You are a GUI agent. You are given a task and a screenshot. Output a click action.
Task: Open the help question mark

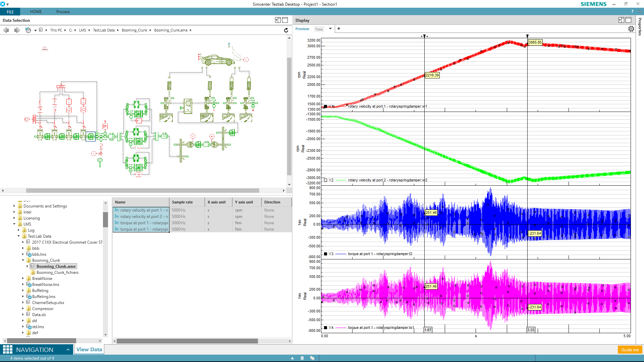(x=633, y=11)
